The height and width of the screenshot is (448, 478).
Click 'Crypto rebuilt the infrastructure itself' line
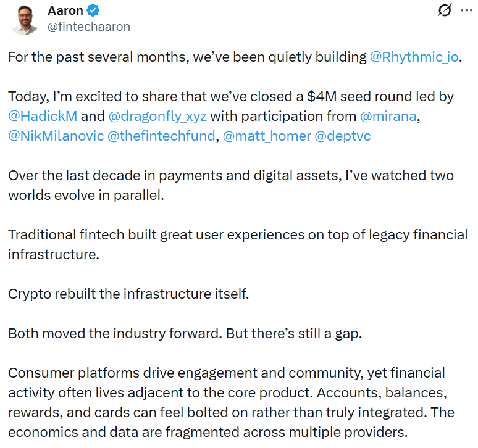(x=128, y=293)
